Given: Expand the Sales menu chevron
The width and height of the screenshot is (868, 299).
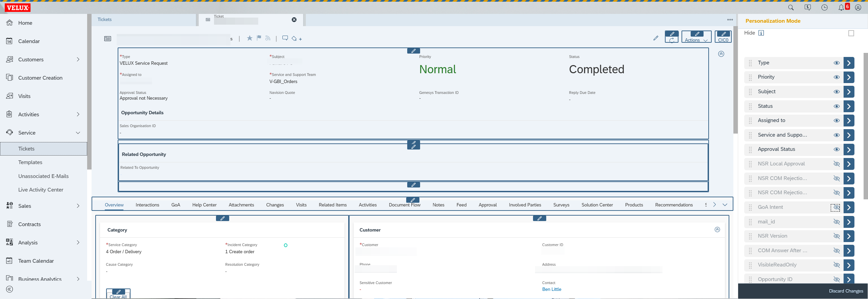Looking at the screenshot, I should click(x=78, y=206).
